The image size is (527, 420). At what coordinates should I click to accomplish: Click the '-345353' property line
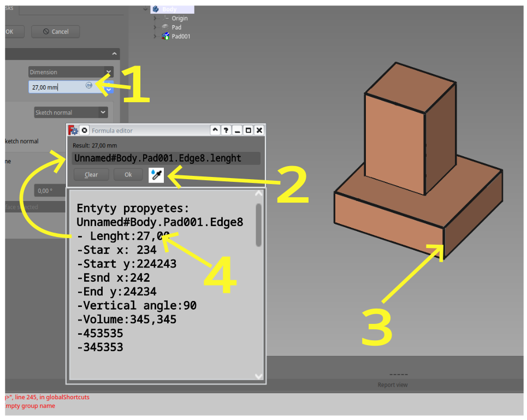[x=100, y=347]
